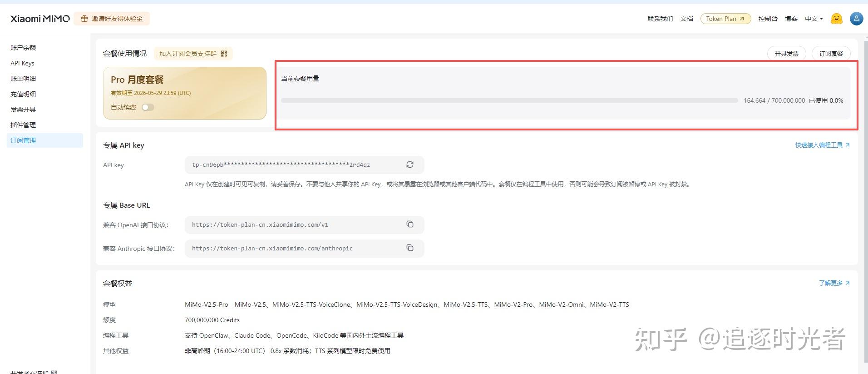
Task: Copy the OpenAI-compatible base URL
Action: [410, 224]
